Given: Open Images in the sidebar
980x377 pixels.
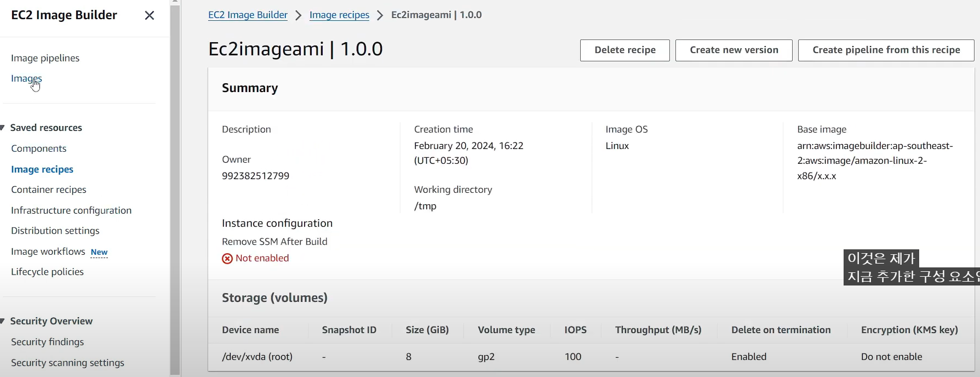Looking at the screenshot, I should pyautogui.click(x=26, y=78).
